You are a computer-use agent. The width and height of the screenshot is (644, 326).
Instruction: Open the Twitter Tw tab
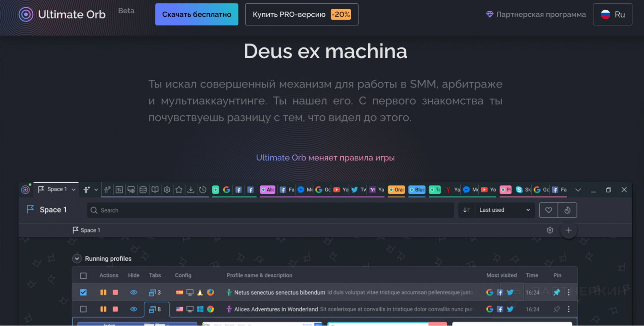[x=359, y=190]
